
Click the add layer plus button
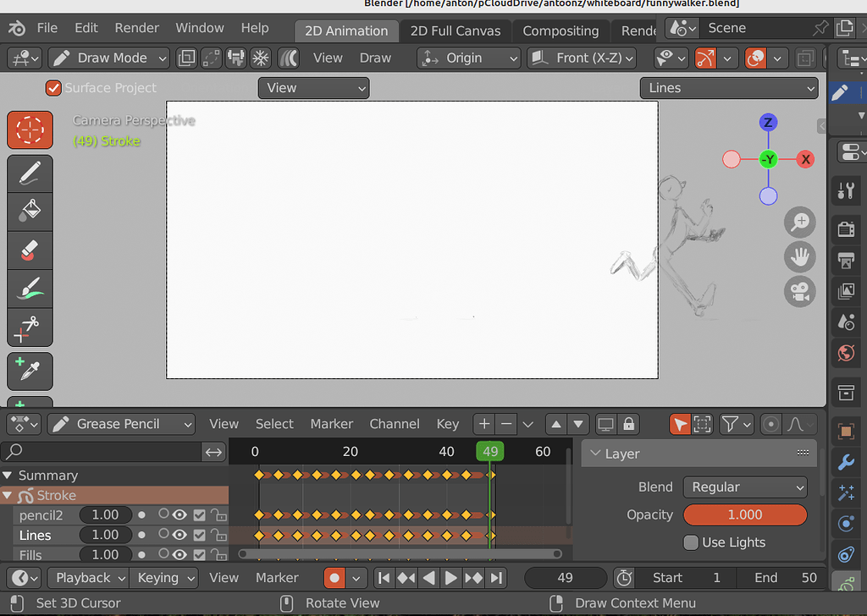pos(483,424)
